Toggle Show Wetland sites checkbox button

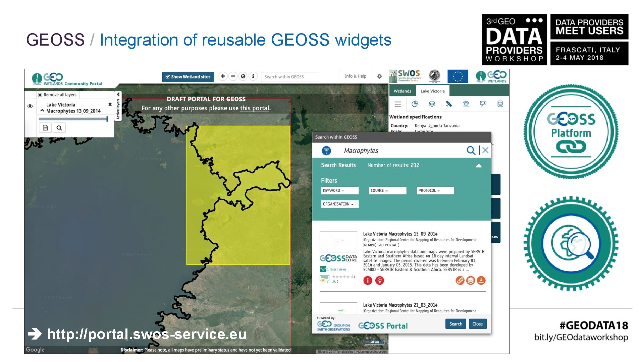click(x=188, y=77)
